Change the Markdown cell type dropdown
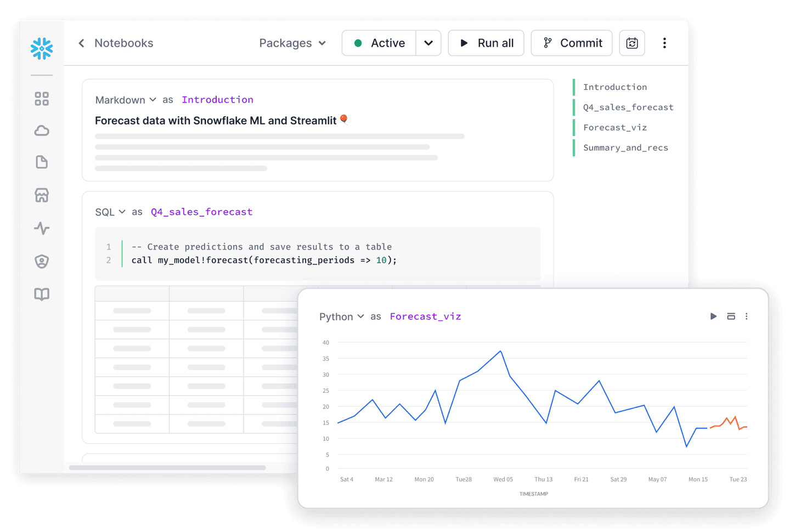Screen dimensions: 790x532 126,100
